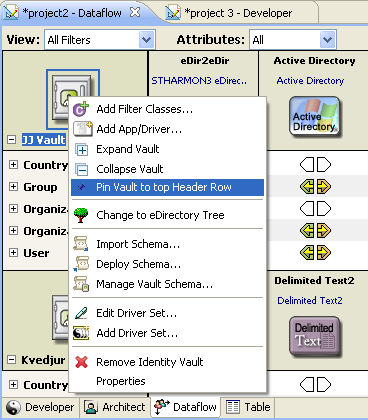Image resolution: width=368 pixels, height=420 pixels.
Task: Click the Edit Driver Set pencil icon
Action: [x=81, y=313]
